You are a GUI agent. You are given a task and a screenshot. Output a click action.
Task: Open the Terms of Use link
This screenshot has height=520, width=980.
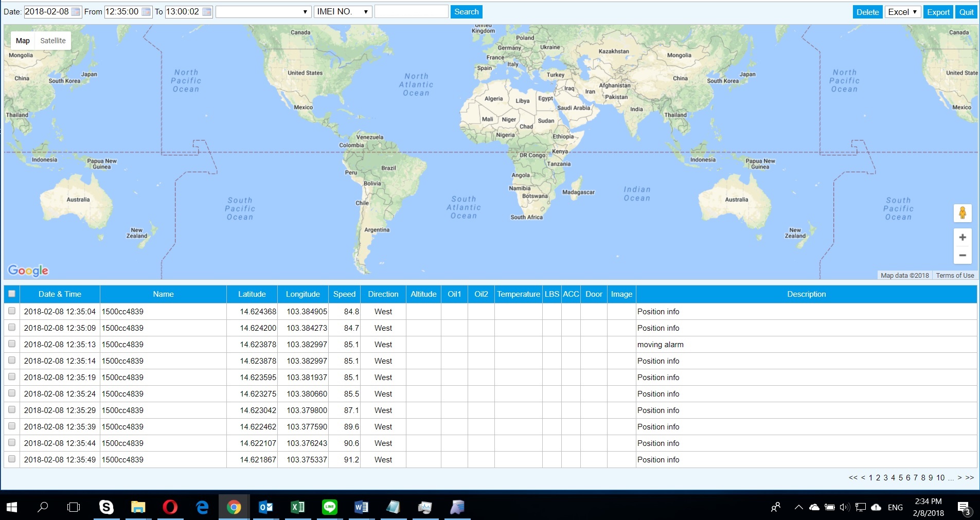pyautogui.click(x=955, y=275)
